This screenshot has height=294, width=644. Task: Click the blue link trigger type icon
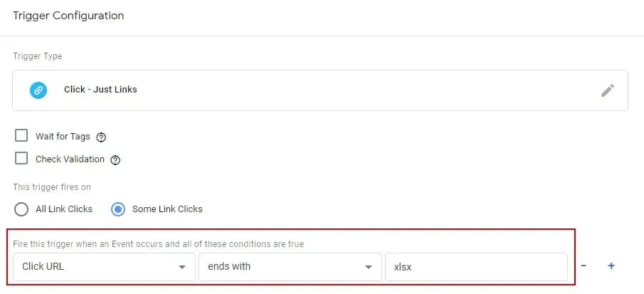38,90
